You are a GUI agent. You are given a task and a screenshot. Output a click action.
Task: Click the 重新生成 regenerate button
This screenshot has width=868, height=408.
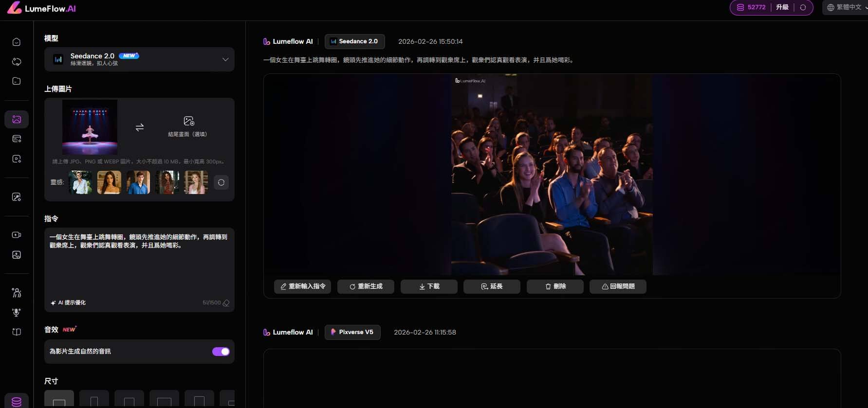click(x=366, y=286)
